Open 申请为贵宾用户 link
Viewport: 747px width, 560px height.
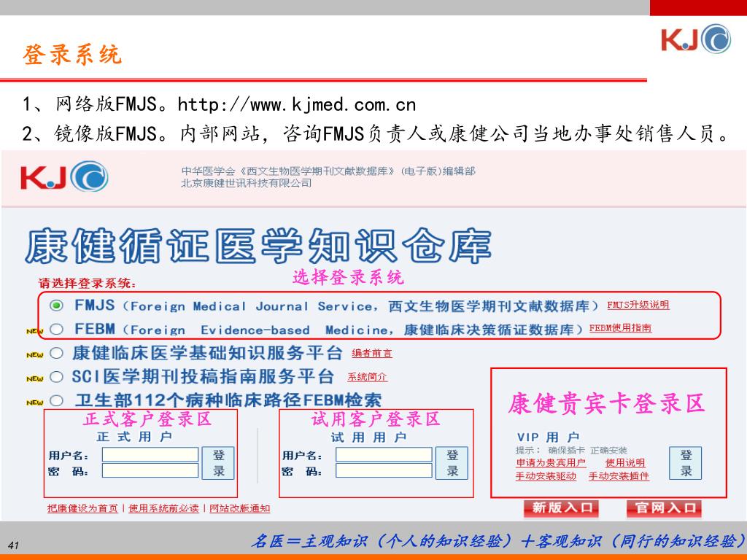tap(551, 463)
